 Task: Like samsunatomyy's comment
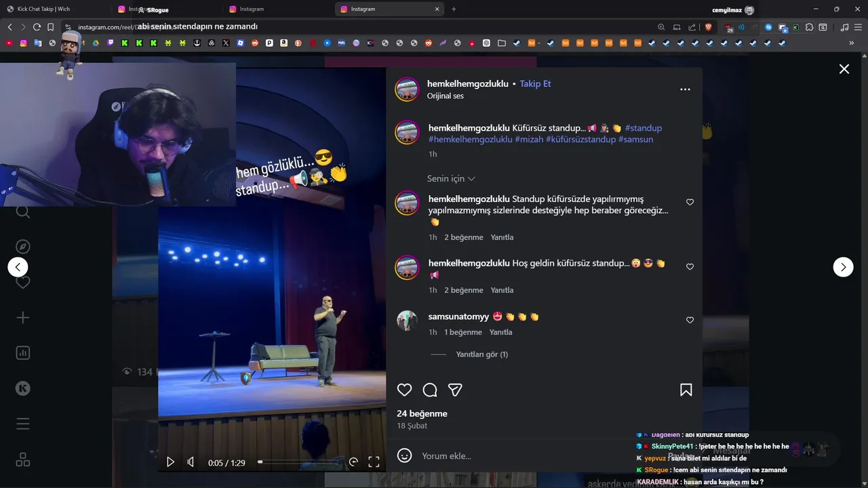(x=690, y=320)
